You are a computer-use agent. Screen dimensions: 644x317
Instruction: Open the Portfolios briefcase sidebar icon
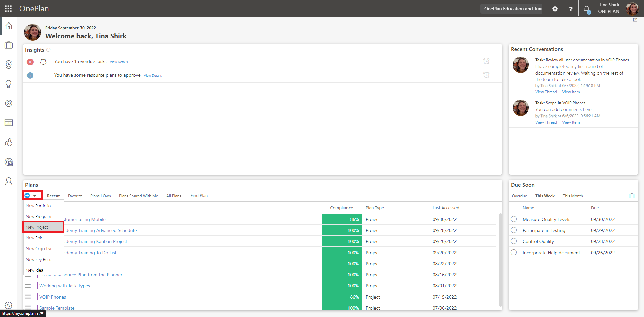[x=9, y=45]
